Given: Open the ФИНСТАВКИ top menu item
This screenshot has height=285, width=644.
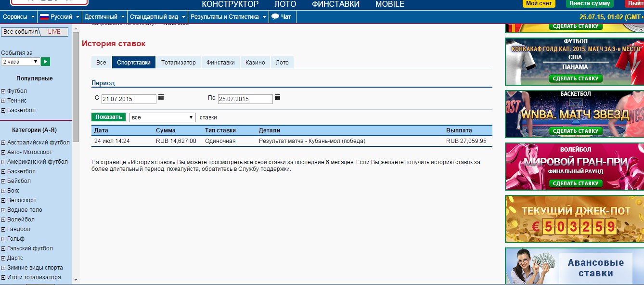Looking at the screenshot, I should pos(335,4).
